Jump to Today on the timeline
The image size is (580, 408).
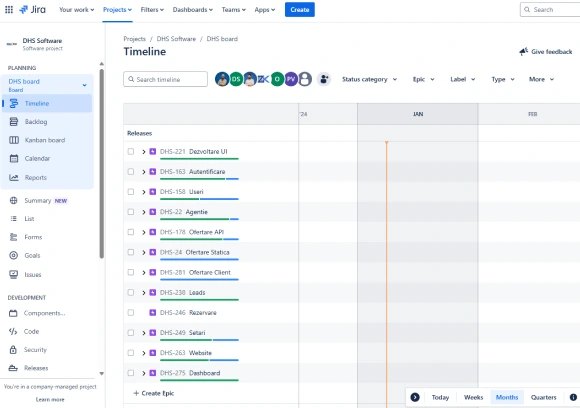coord(440,397)
